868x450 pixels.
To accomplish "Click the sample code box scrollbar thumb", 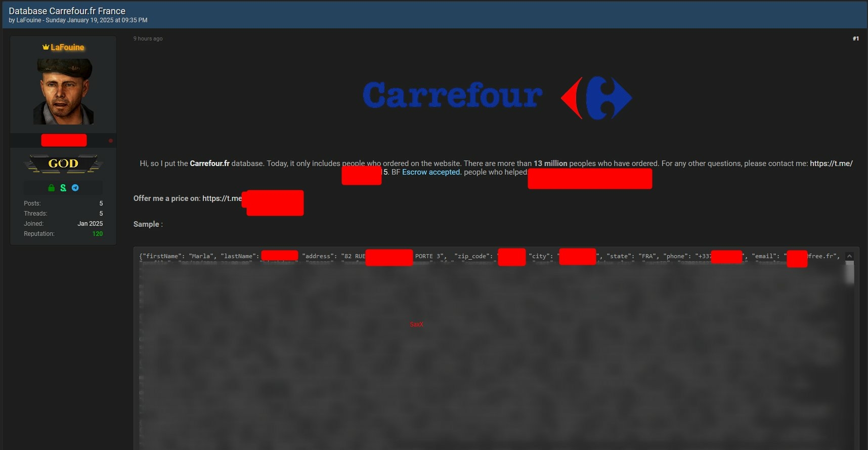I will (x=850, y=273).
